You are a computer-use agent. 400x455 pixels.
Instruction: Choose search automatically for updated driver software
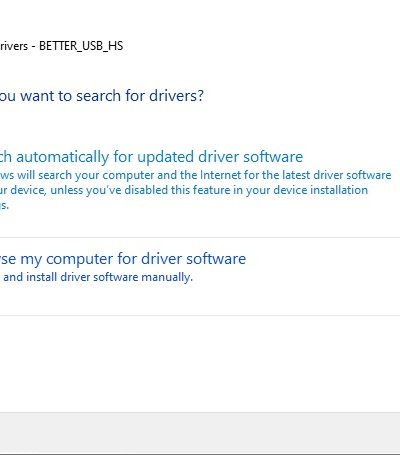click(151, 157)
